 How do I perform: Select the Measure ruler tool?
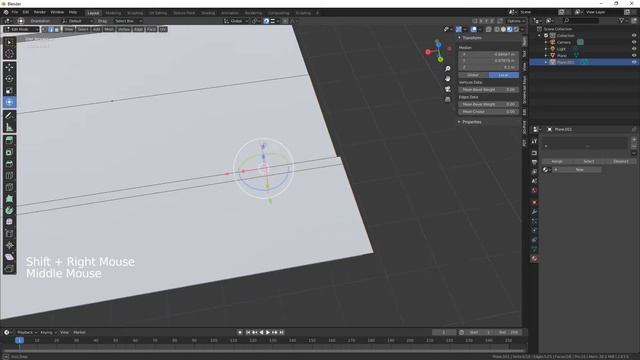[9, 128]
